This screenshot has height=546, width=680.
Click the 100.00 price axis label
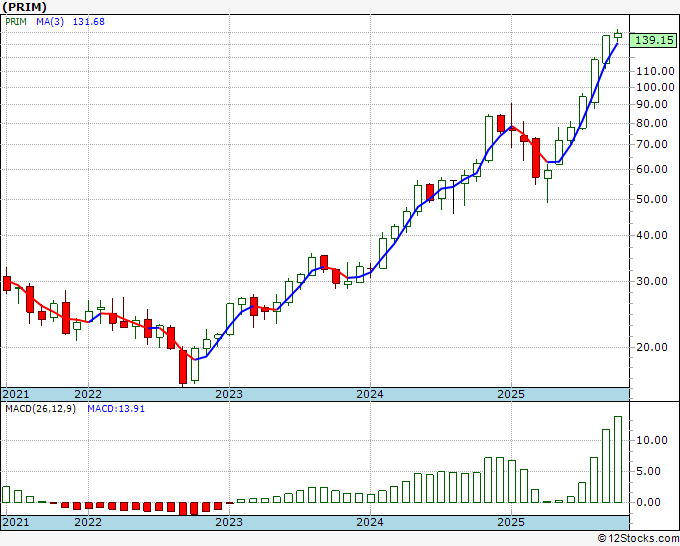(x=655, y=87)
